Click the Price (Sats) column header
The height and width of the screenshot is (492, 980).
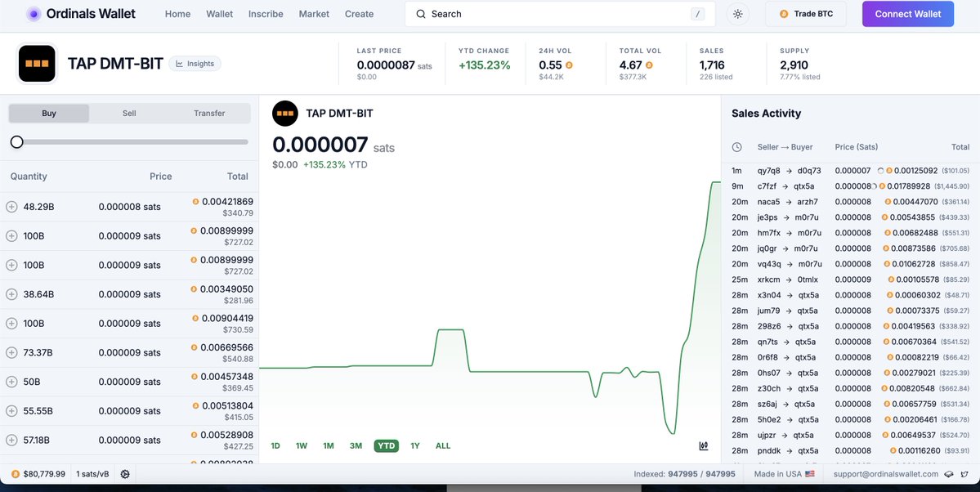pos(857,147)
